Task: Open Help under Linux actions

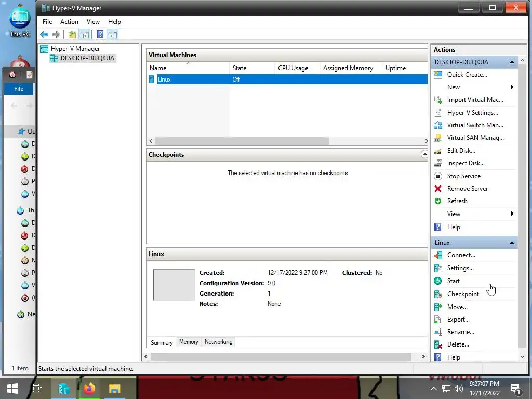Action: pos(453,357)
